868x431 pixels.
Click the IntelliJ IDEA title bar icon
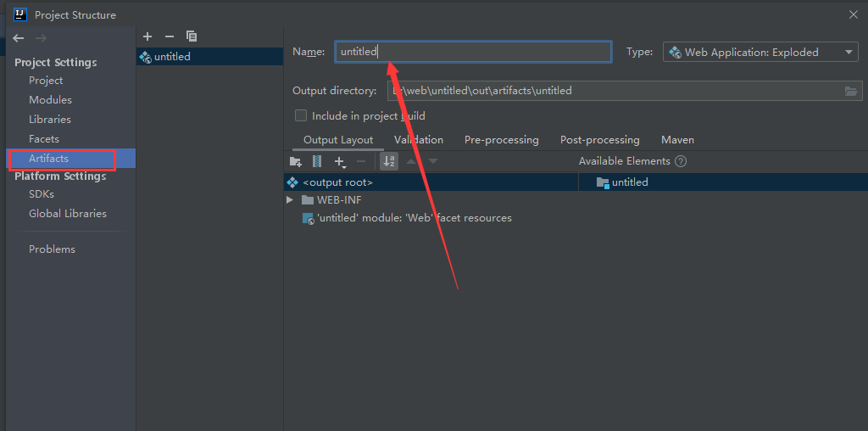[x=20, y=14]
